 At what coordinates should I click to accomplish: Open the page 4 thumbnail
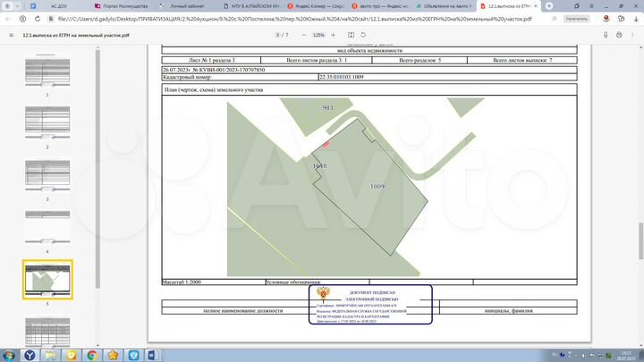(x=47, y=227)
